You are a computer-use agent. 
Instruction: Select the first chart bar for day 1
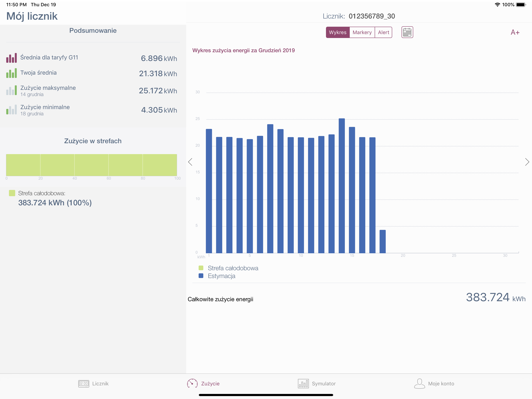209,191
